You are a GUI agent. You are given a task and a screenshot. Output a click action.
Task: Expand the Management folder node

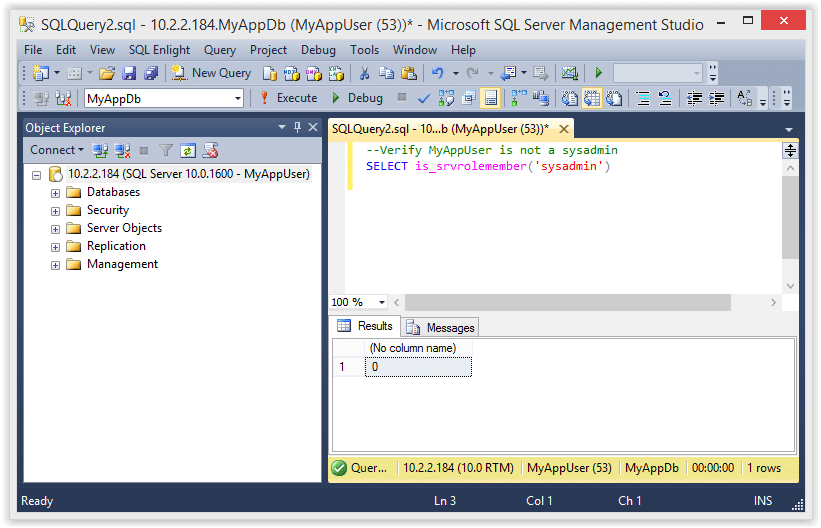(x=55, y=266)
